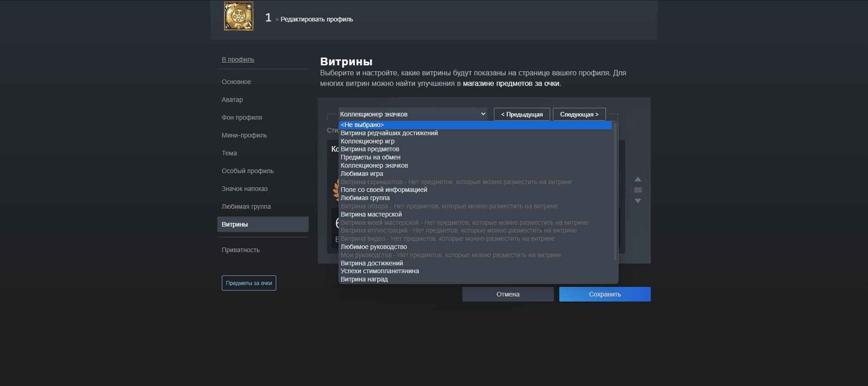
Task: Open «Любимая группа» in the sidebar
Action: [x=263, y=206]
